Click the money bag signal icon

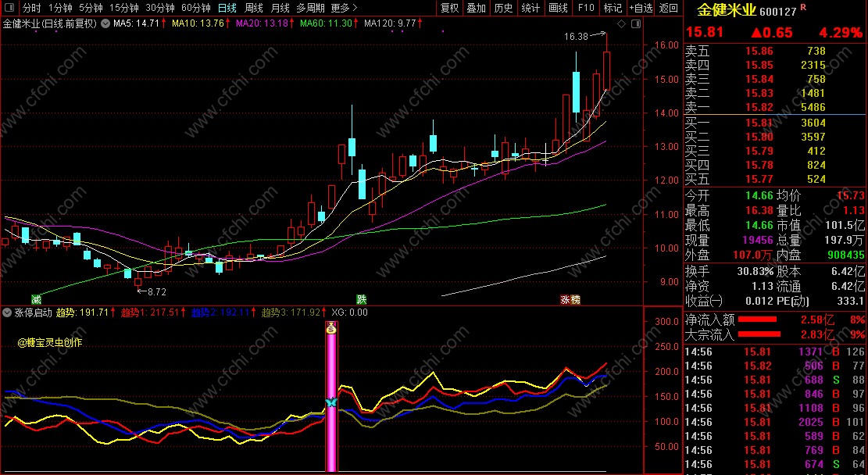[331, 328]
